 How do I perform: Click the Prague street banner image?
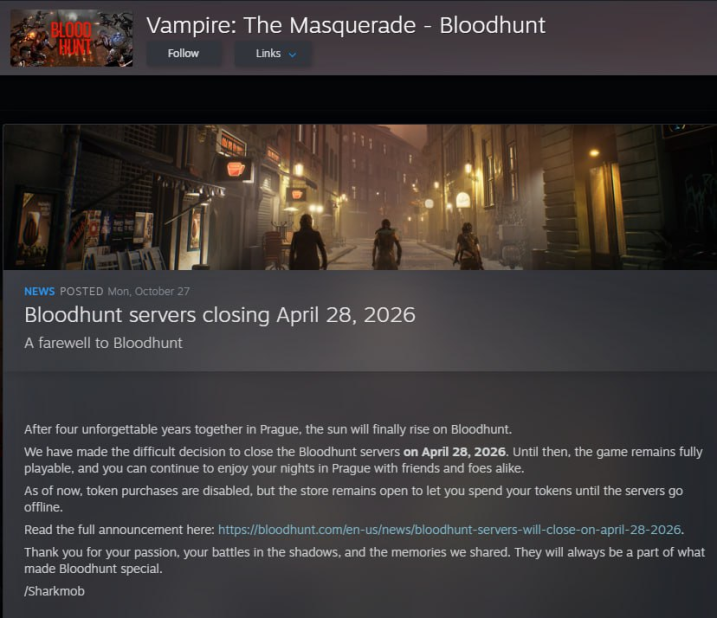click(360, 197)
